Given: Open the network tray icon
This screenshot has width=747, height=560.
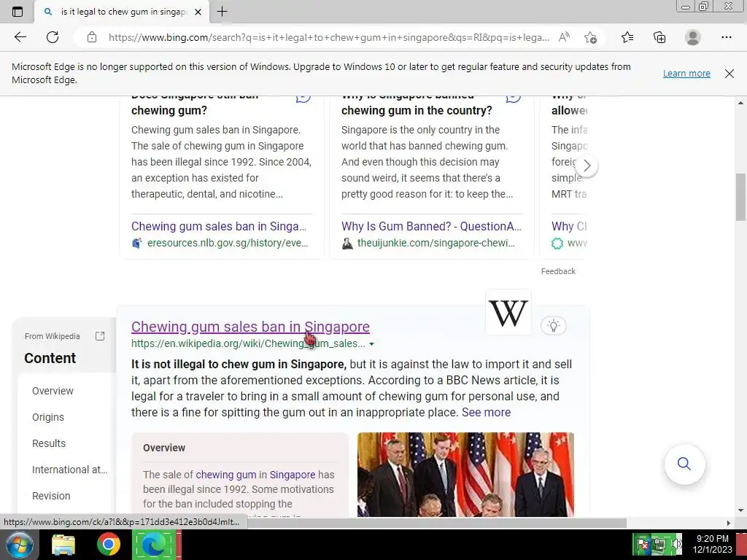Looking at the screenshot, I should tap(659, 544).
